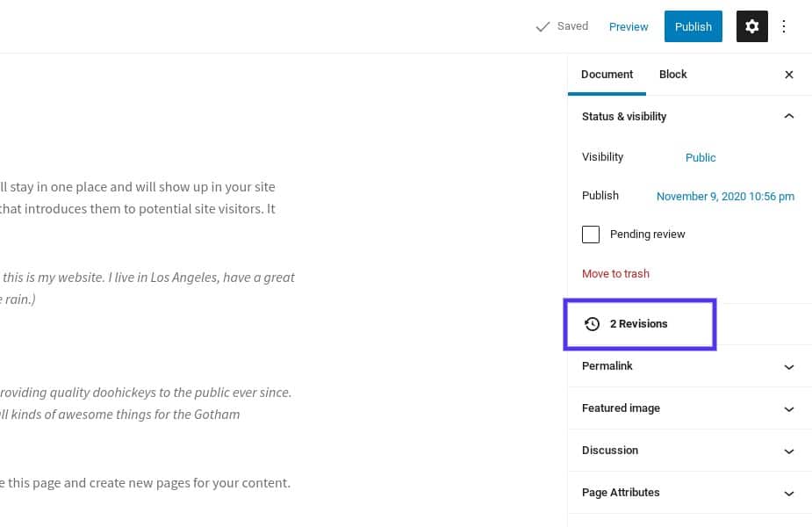Close the Document settings panel
This screenshot has width=812, height=527.
(788, 75)
